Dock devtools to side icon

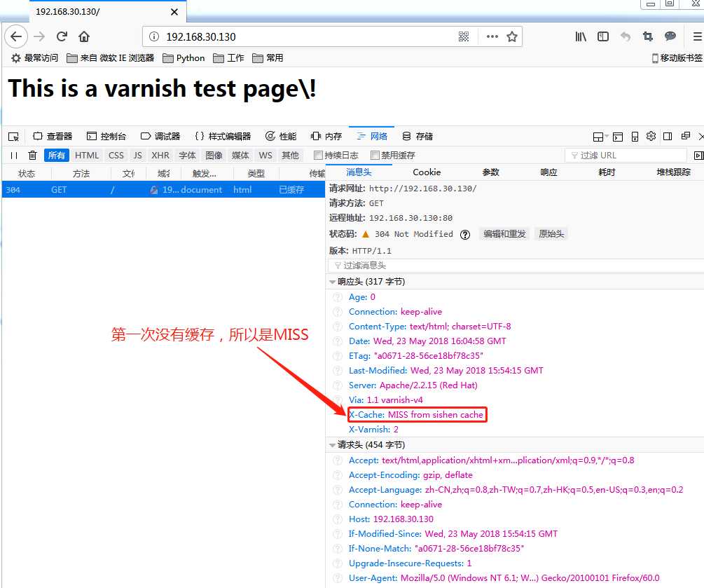668,136
